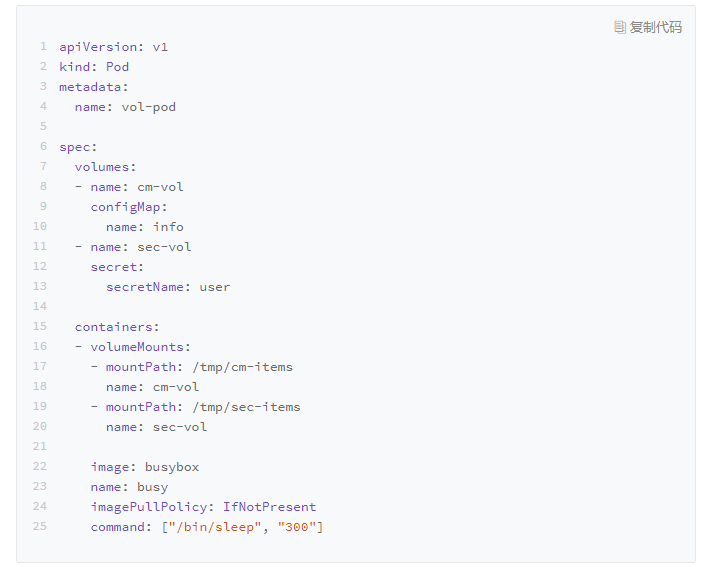
Task: Click the copy code icon
Action: tap(620, 27)
